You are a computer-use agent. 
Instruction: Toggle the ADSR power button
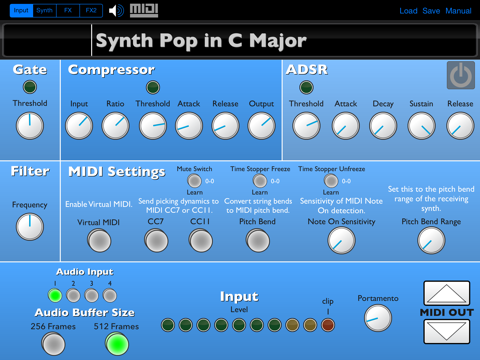point(461,75)
